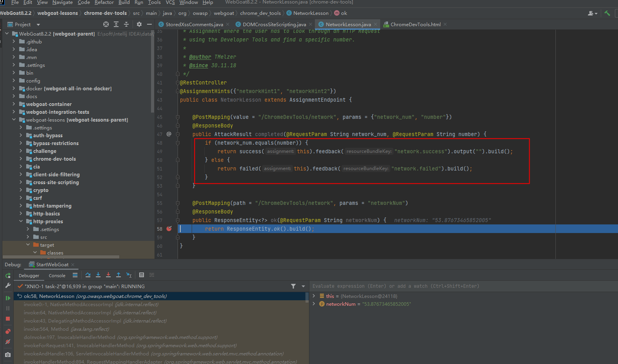Viewport: 618px width, 364px height.
Task: Click Trace Current Stream Chain icon
Action: tap(152, 275)
